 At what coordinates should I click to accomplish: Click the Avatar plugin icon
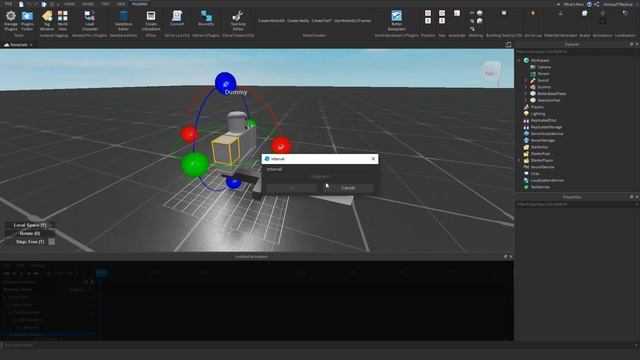tap(584, 13)
